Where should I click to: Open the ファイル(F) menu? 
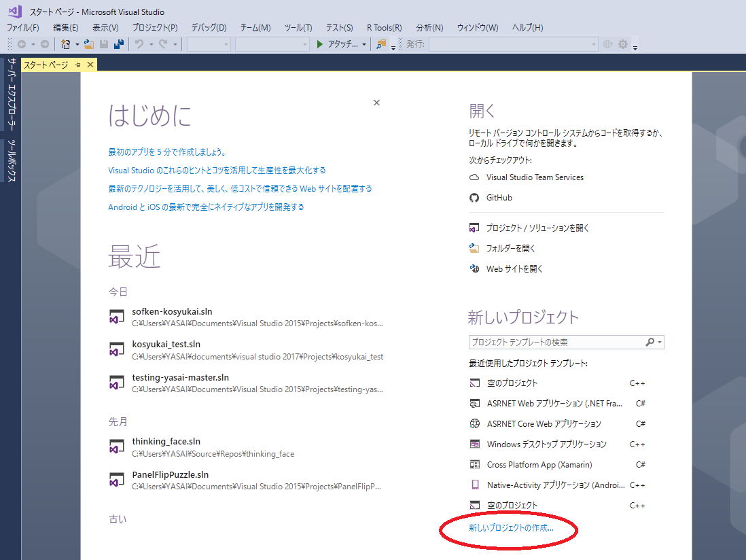click(23, 28)
